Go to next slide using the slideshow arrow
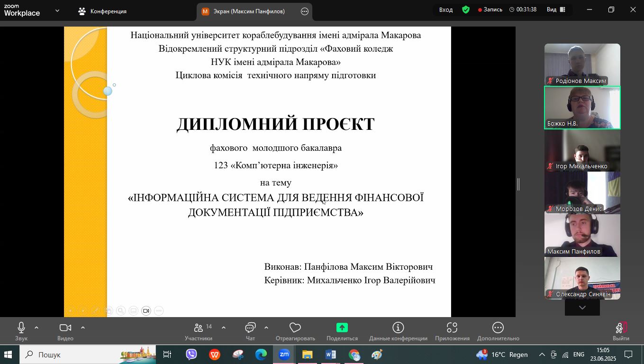 coord(83,311)
